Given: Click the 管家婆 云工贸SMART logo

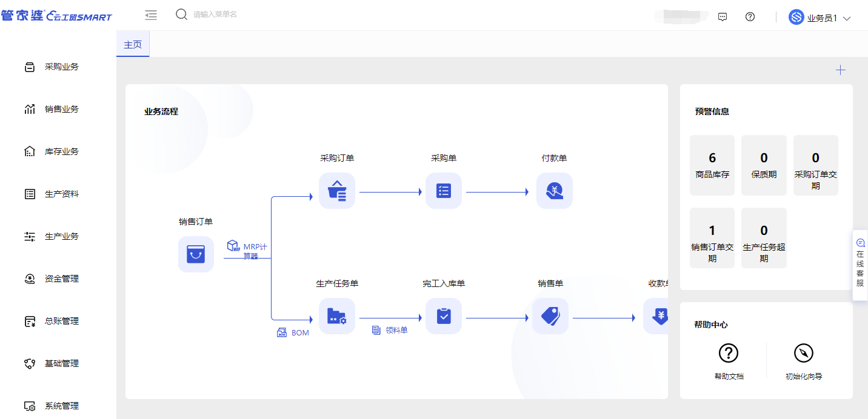Looking at the screenshot, I should point(56,16).
